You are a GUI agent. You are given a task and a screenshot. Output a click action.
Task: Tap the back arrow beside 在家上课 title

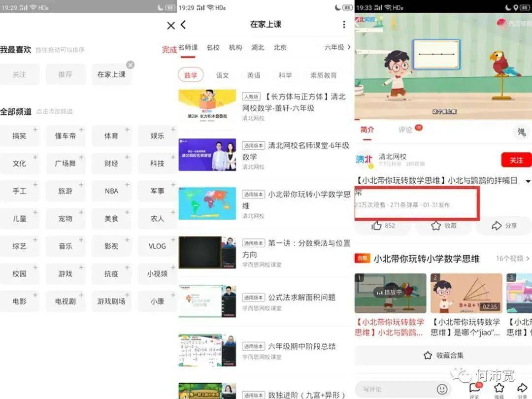coord(183,25)
